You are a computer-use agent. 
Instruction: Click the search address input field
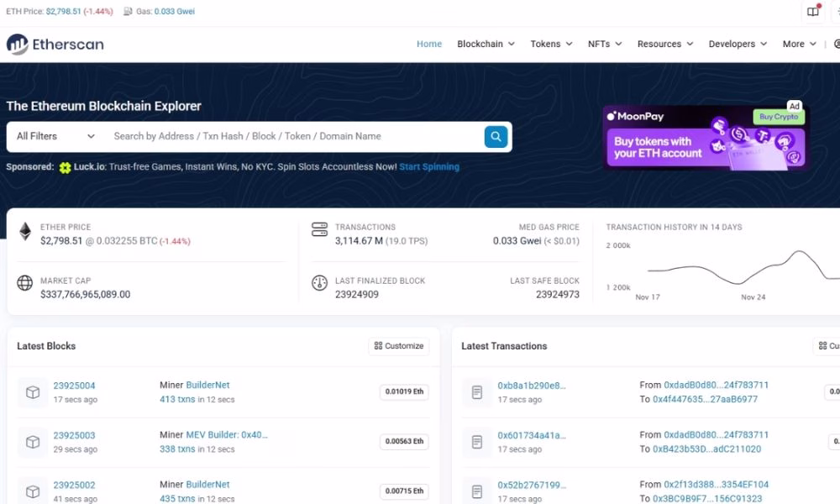[x=295, y=137]
